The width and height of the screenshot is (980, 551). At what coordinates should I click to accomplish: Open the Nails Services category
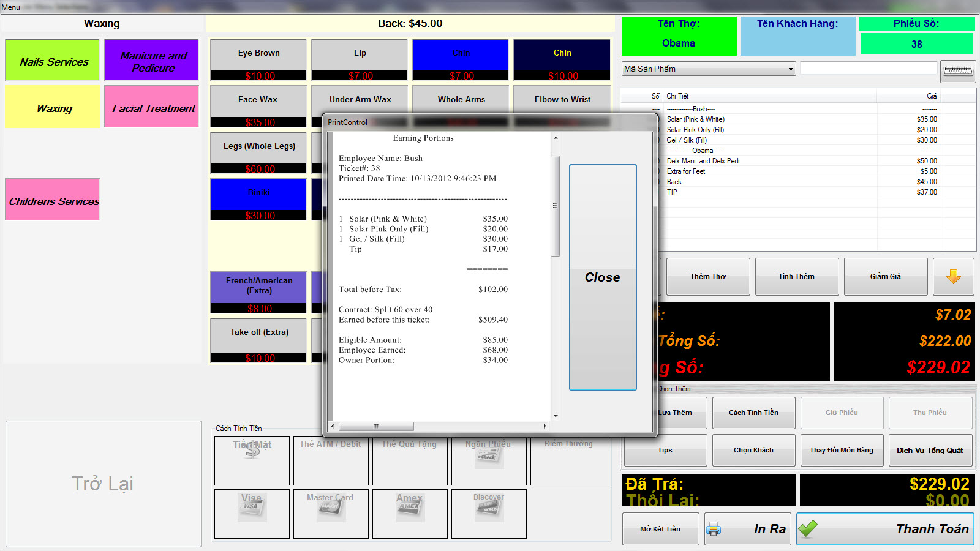pyautogui.click(x=53, y=61)
